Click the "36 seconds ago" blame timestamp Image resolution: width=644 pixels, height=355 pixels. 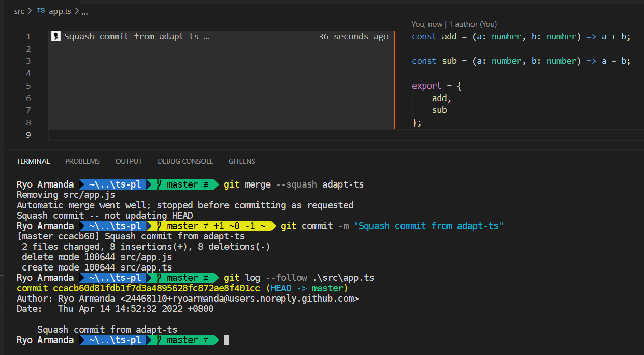click(353, 36)
